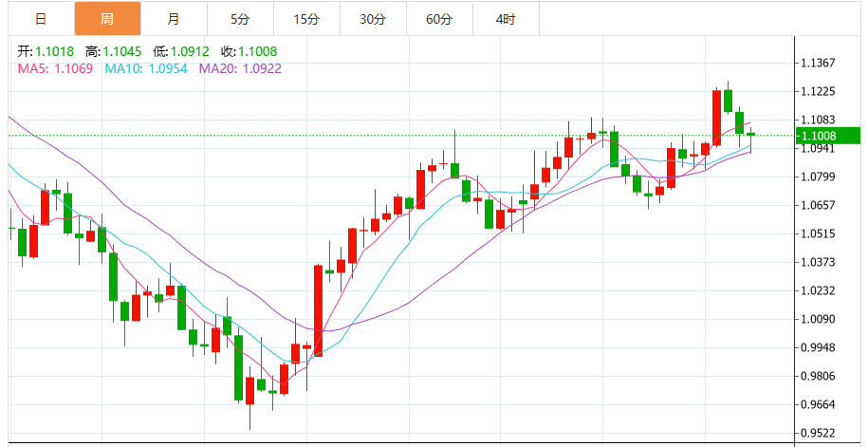This screenshot has height=447, width=868.
Task: Click the 1.1225 price axis label
Action: point(819,91)
